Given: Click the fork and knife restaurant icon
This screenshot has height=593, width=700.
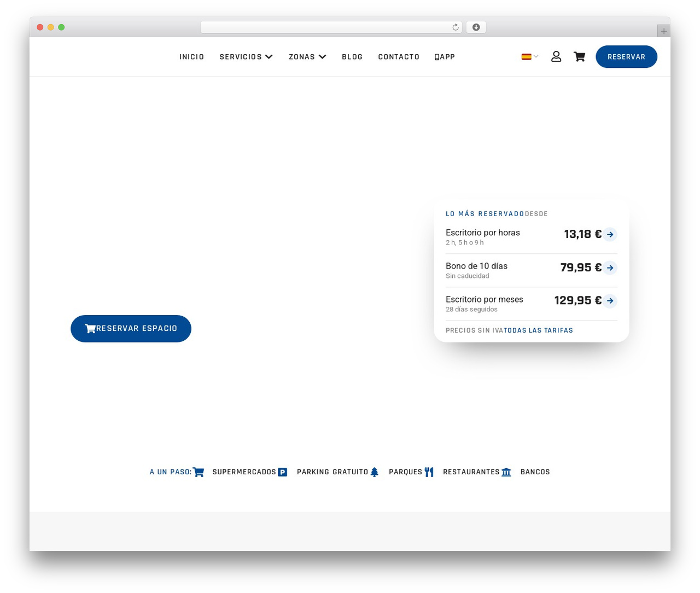Looking at the screenshot, I should (x=429, y=472).
